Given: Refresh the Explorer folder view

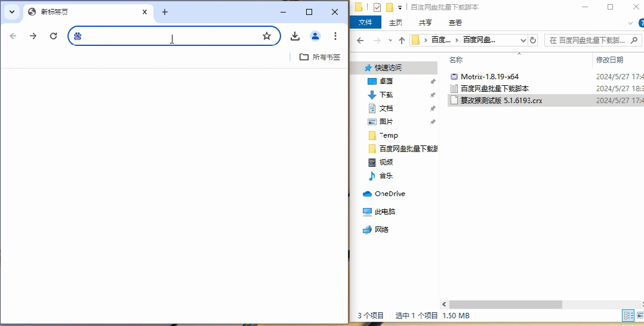Looking at the screenshot, I should pos(533,40).
